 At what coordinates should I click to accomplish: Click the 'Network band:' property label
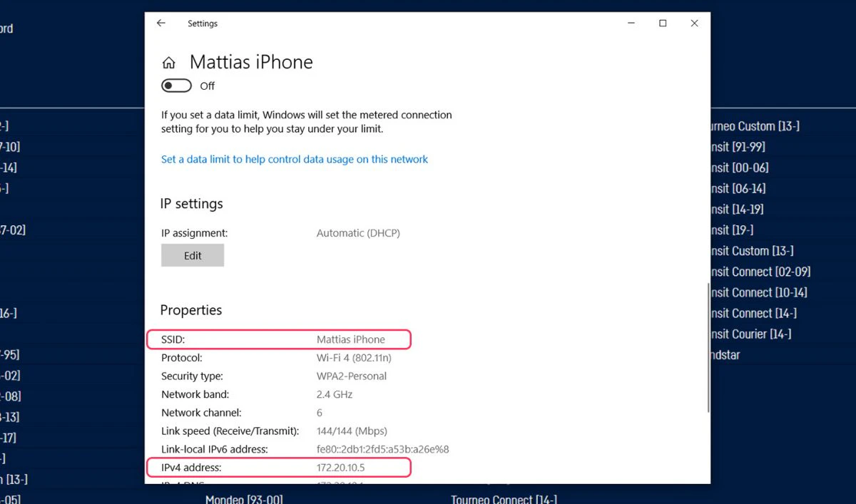195,394
